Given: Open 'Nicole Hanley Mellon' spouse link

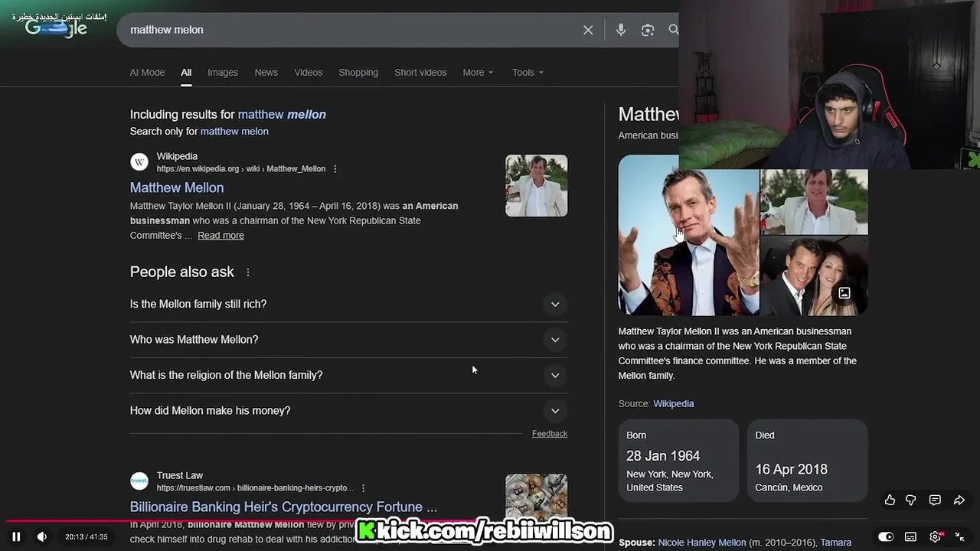Looking at the screenshot, I should (701, 543).
